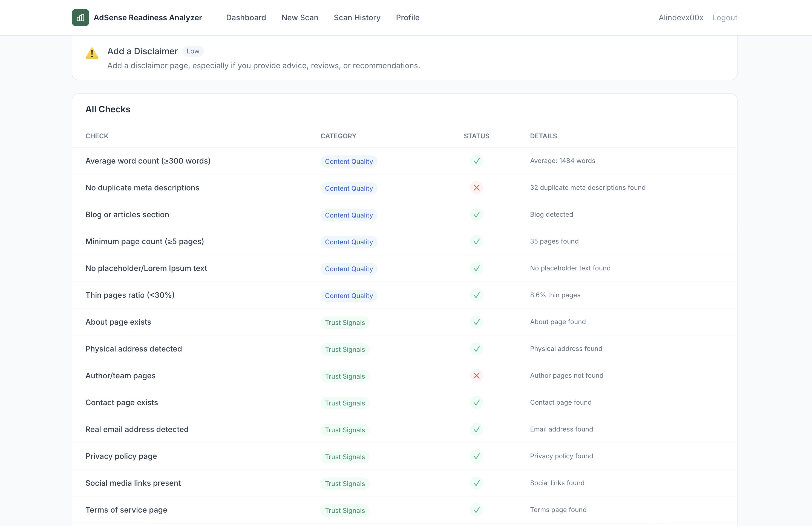The height and width of the screenshot is (526, 812).
Task: Click the red X for Author/team pages
Action: coord(476,376)
